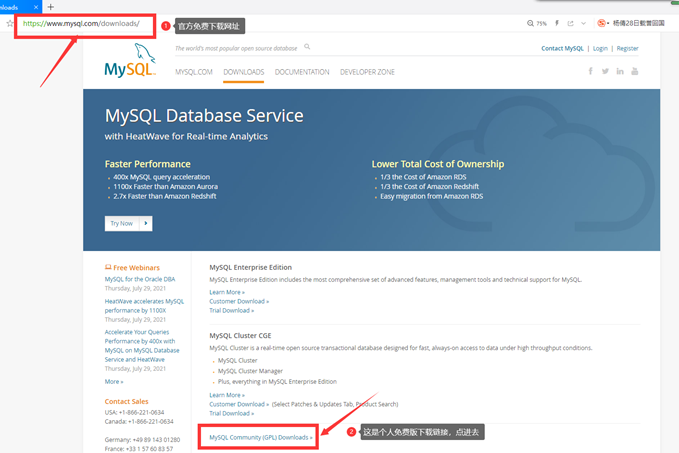Viewport: 679px width, 453px height.
Task: Click the site search magnifier icon
Action: pyautogui.click(x=307, y=47)
